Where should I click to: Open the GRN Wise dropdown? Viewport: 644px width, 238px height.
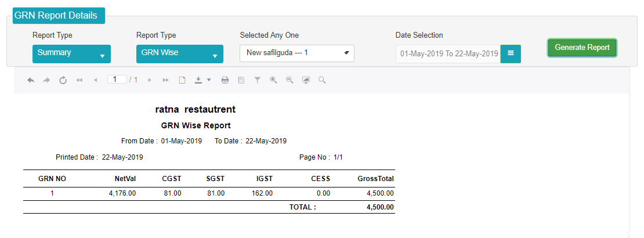click(x=180, y=54)
